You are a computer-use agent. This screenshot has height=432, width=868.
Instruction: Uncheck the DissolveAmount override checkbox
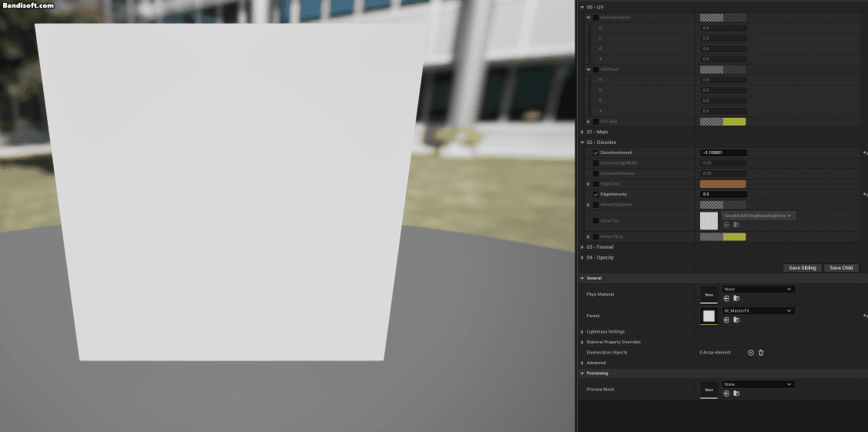pyautogui.click(x=595, y=152)
